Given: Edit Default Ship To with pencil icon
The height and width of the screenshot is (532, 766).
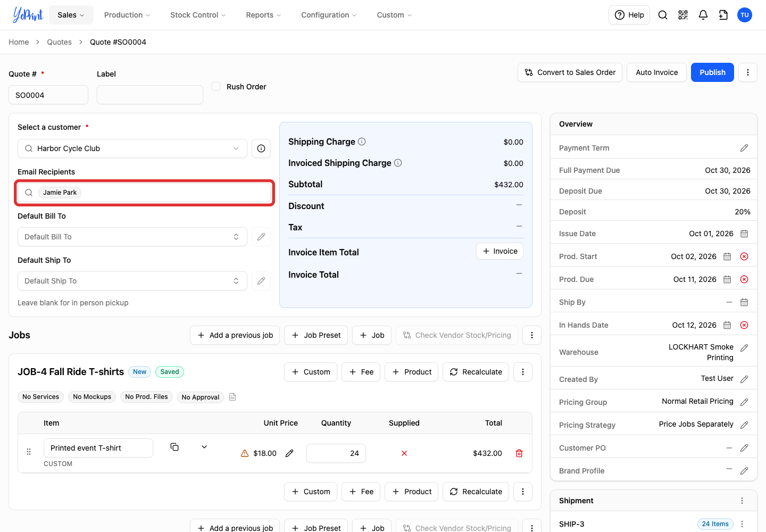Looking at the screenshot, I should click(261, 281).
